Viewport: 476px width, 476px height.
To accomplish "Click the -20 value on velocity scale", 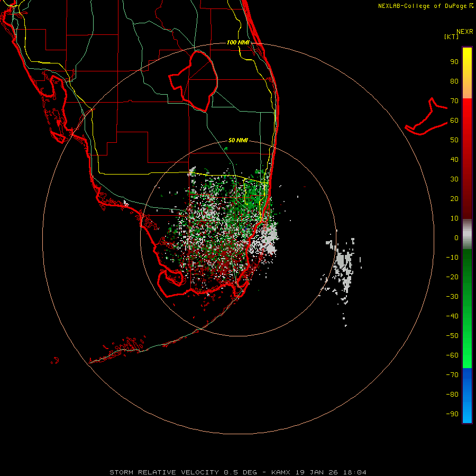I will click(452, 277).
